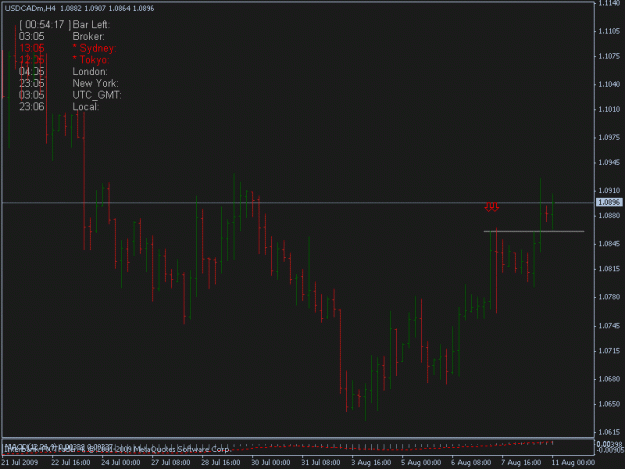
Task: Click price level 1.0815 on the axis
Action: coord(609,269)
